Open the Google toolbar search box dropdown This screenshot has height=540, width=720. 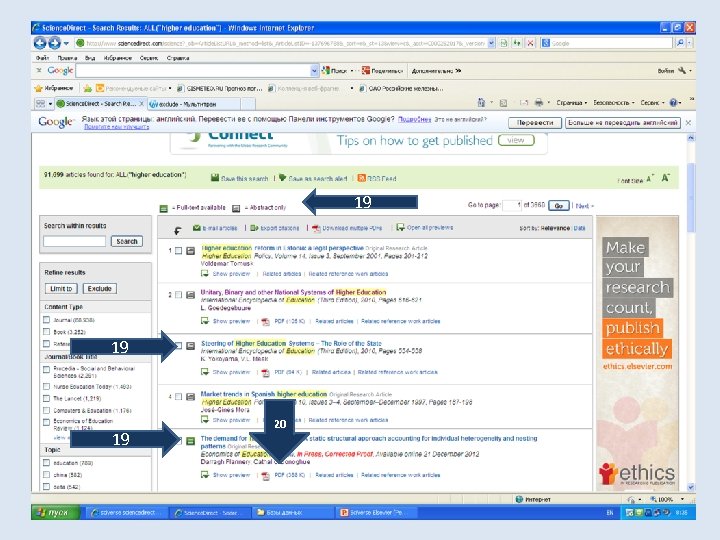click(x=315, y=71)
